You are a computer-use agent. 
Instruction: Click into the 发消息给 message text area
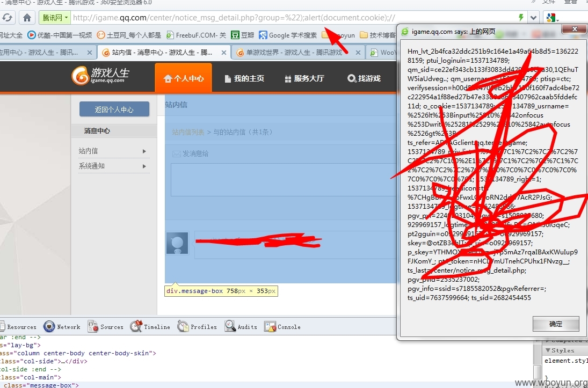[284, 180]
